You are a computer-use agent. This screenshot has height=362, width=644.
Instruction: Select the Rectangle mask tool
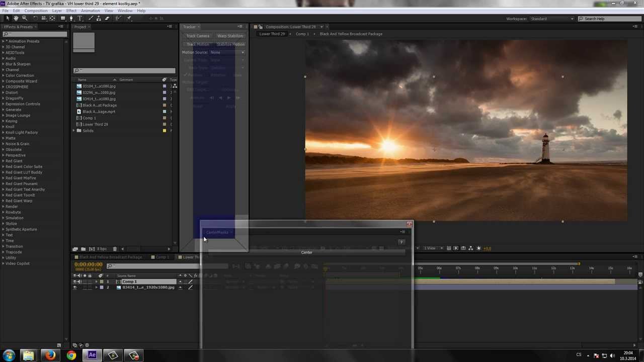pos(63,18)
